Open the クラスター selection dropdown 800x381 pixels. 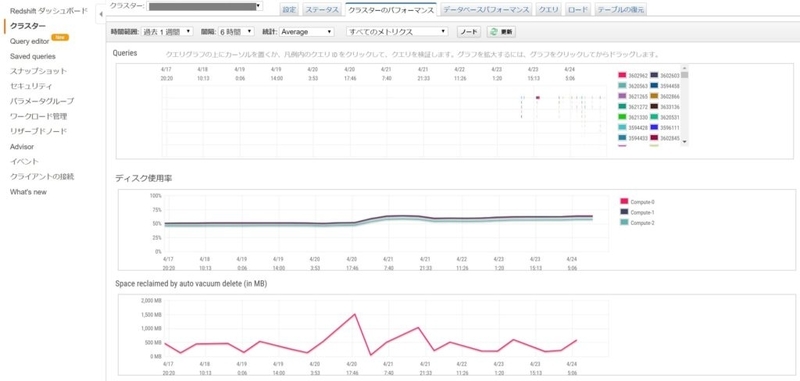coord(205,6)
